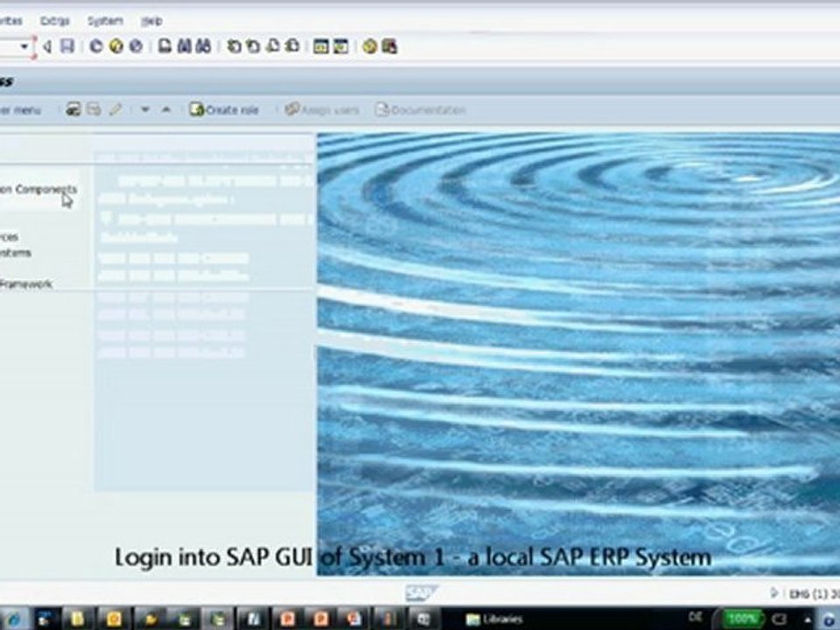Viewport: 840px width, 630px height.
Task: Click the Find binoculars icon
Action: point(185,46)
